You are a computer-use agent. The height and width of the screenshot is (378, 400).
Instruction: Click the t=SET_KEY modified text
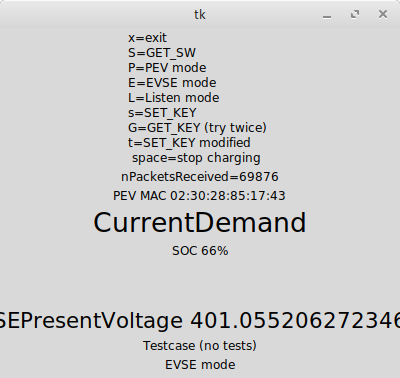tap(189, 143)
